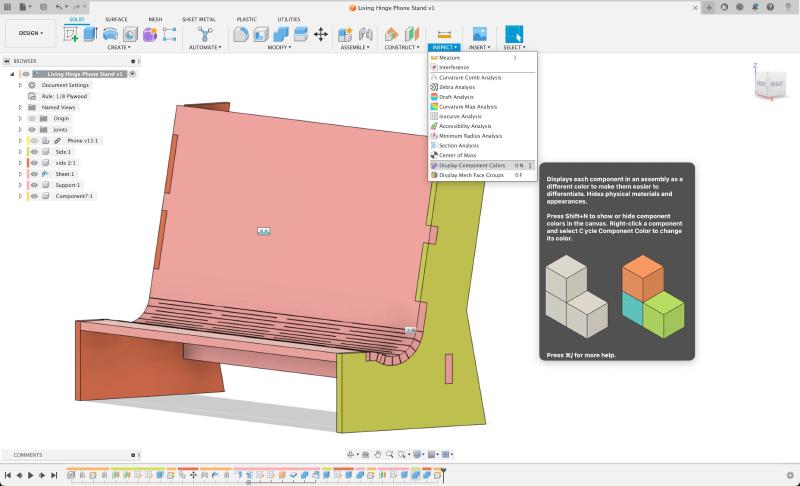The height and width of the screenshot is (486, 800).
Task: Jump to timeline beginning
Action: [x=8, y=475]
